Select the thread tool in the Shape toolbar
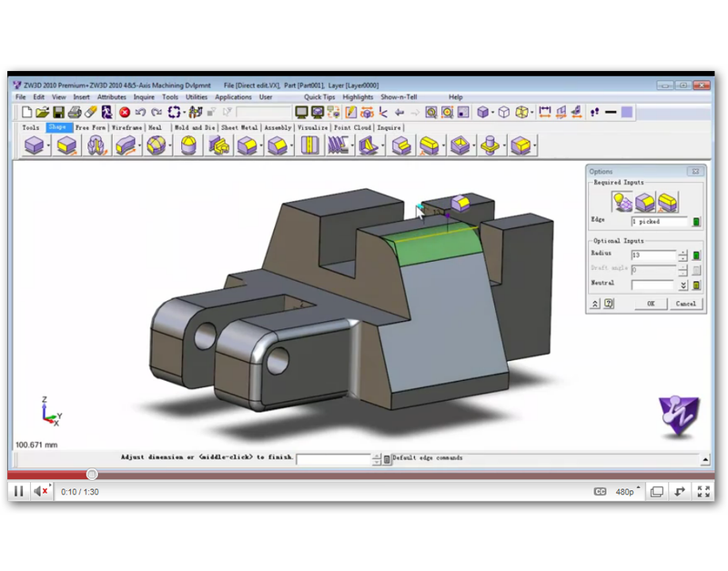This screenshot has width=728, height=571. tap(338, 145)
